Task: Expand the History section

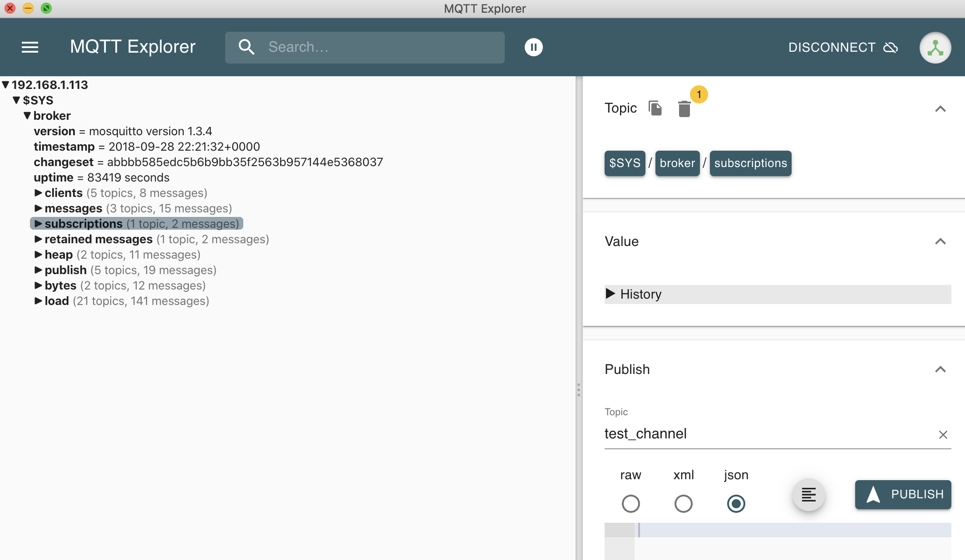Action: tap(778, 294)
